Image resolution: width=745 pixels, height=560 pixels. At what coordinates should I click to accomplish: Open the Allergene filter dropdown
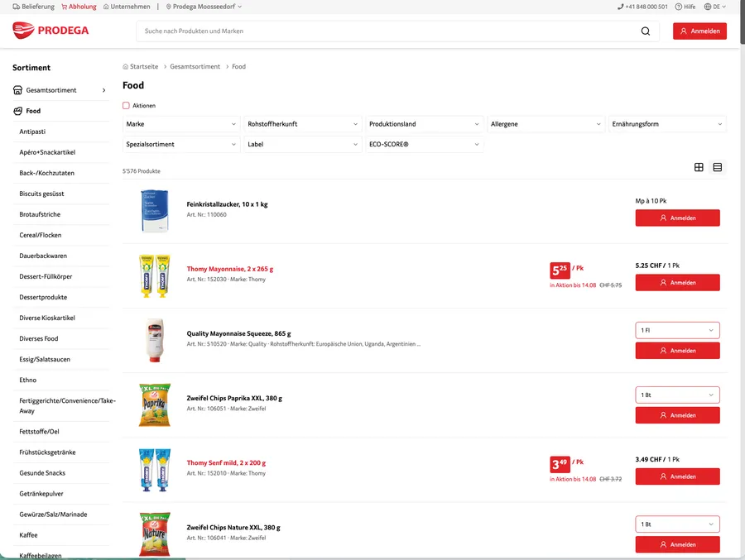546,124
